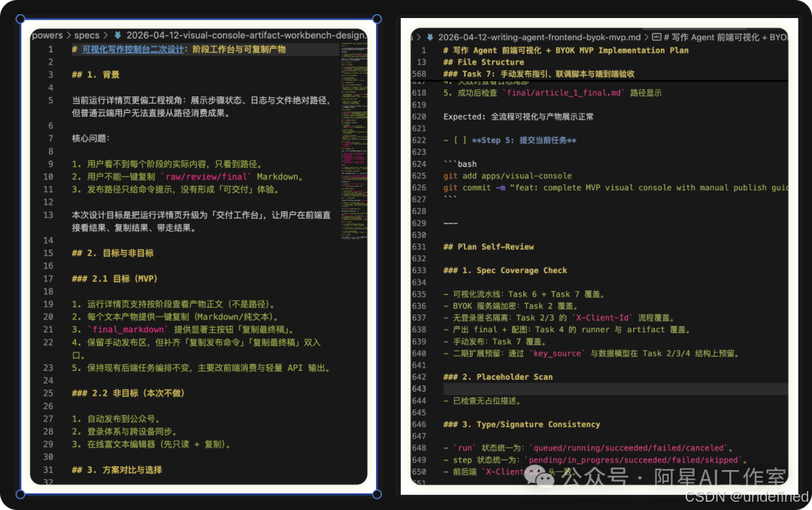Click the symbol icon before '# 写作 Agent' breadcrumb

(656, 38)
